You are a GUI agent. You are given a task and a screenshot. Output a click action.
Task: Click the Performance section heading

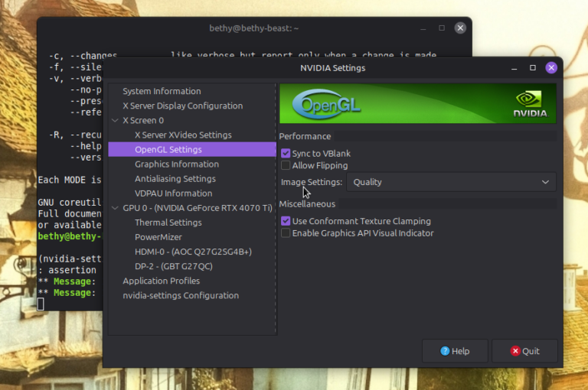305,136
